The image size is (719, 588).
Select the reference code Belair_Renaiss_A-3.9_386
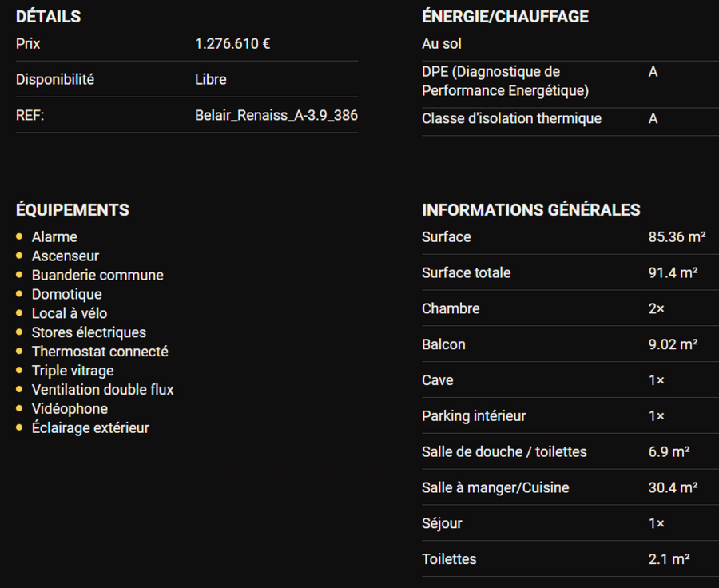(276, 115)
